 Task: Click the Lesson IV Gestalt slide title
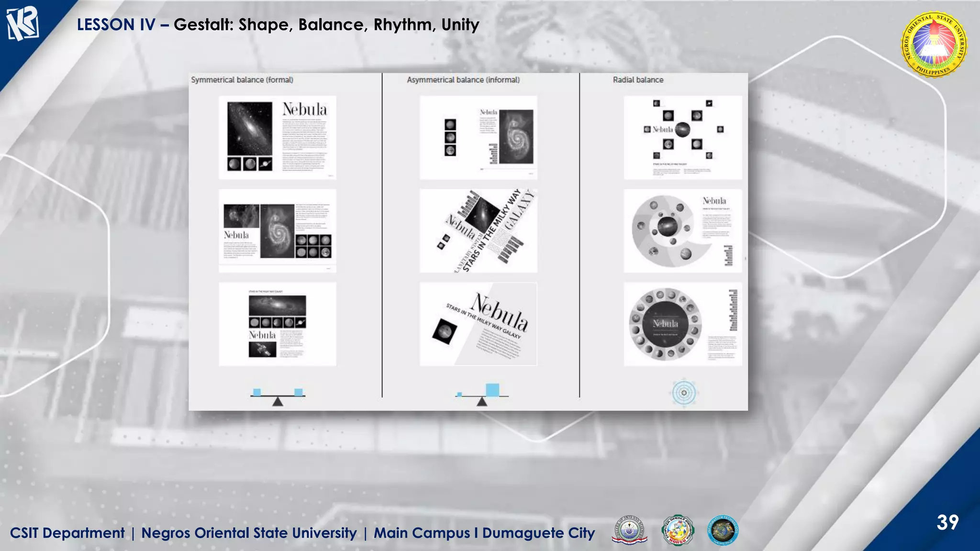click(278, 24)
